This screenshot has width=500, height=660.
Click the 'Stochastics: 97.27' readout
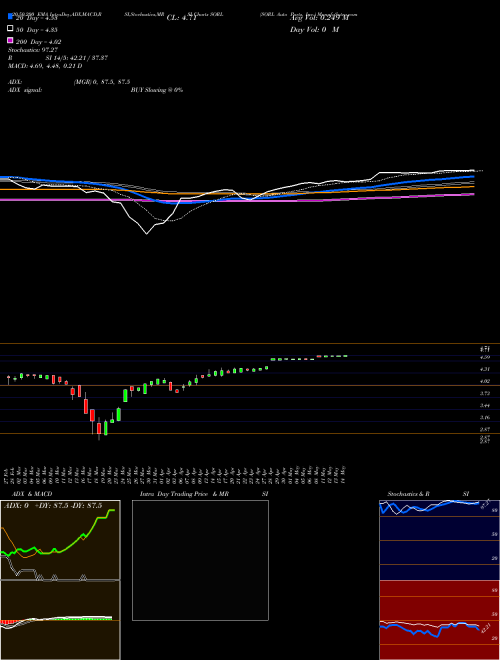point(33,50)
